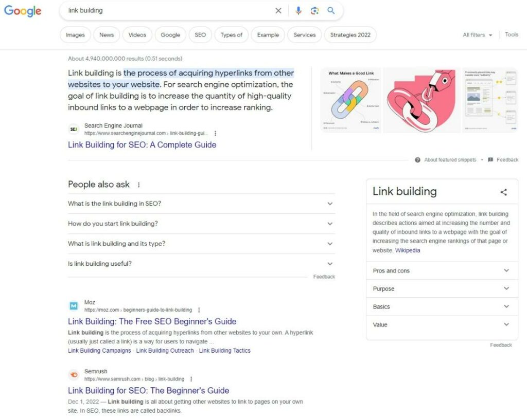The image size is (527, 420).
Task: Click the 'What Makes a Good Link' thumbnail
Action: [x=350, y=100]
